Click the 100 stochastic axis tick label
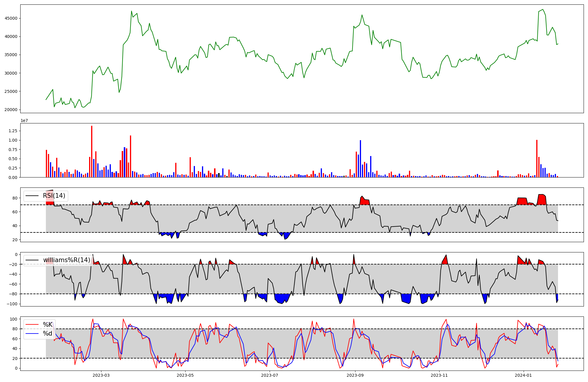 [x=14, y=319]
